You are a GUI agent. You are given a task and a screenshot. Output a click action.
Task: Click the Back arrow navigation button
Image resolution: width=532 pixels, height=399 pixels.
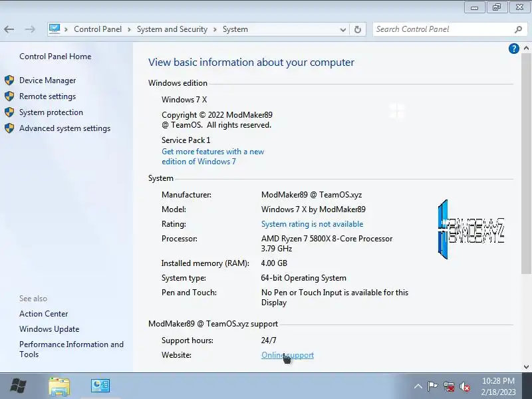[x=9, y=29]
